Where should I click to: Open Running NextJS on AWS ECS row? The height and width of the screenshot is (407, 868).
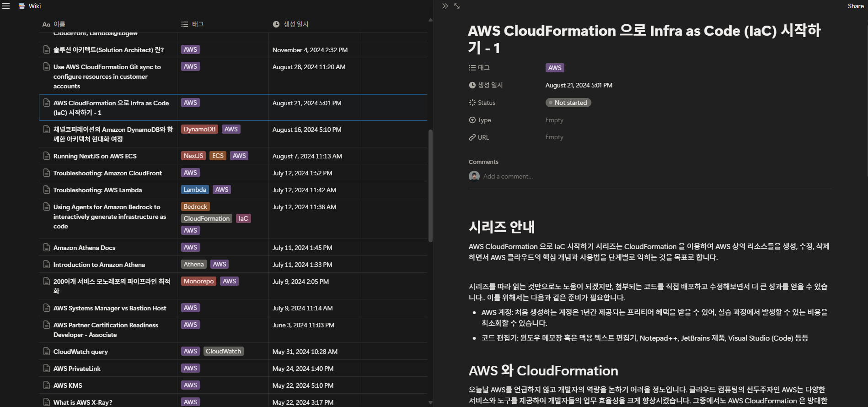(x=95, y=156)
